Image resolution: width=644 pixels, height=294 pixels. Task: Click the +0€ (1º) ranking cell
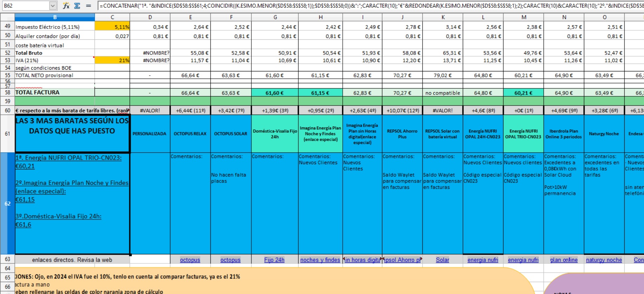pos(524,110)
